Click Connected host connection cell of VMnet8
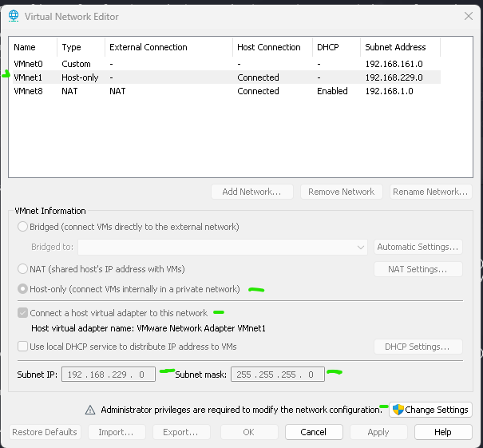Screen dimensions: 483x448 pyautogui.click(x=258, y=91)
